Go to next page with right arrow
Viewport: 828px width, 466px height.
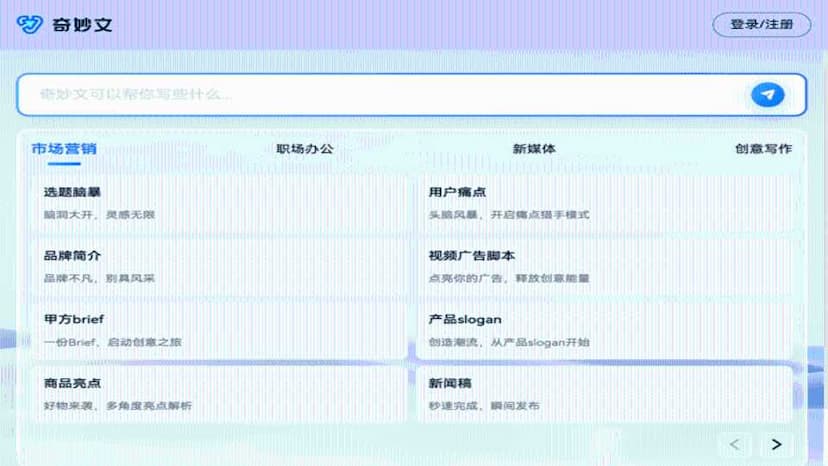[776, 444]
